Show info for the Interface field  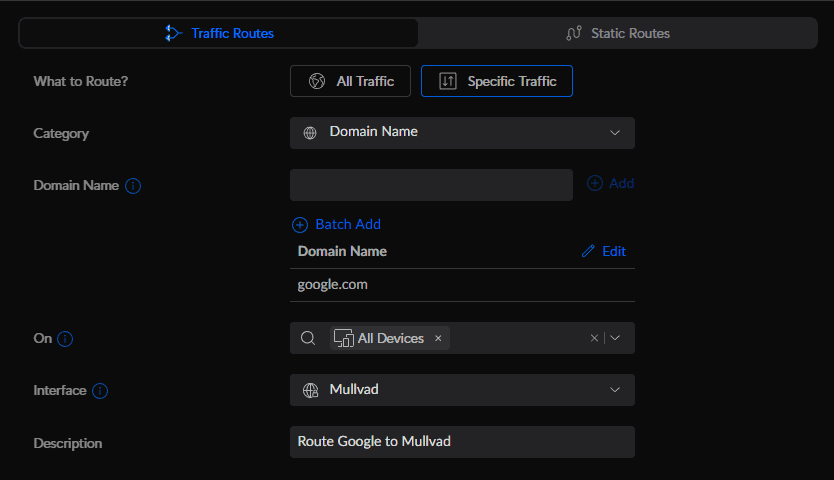click(100, 391)
